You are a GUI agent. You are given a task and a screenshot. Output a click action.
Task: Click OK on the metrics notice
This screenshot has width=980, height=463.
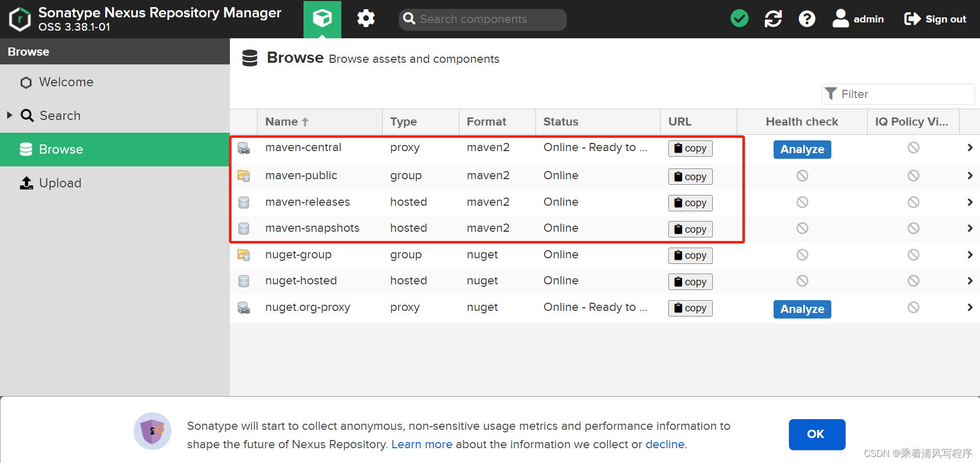[x=816, y=434]
